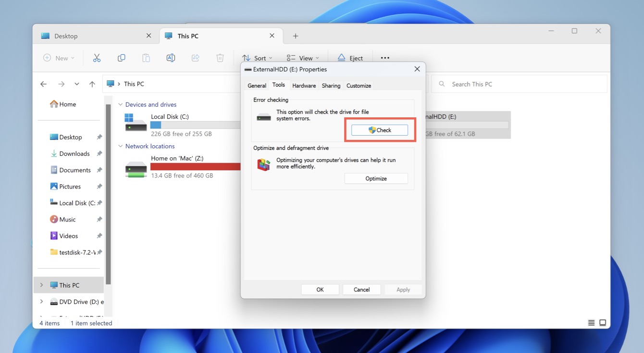Open the See more ellipsis menu
644x353 pixels.
(x=385, y=58)
